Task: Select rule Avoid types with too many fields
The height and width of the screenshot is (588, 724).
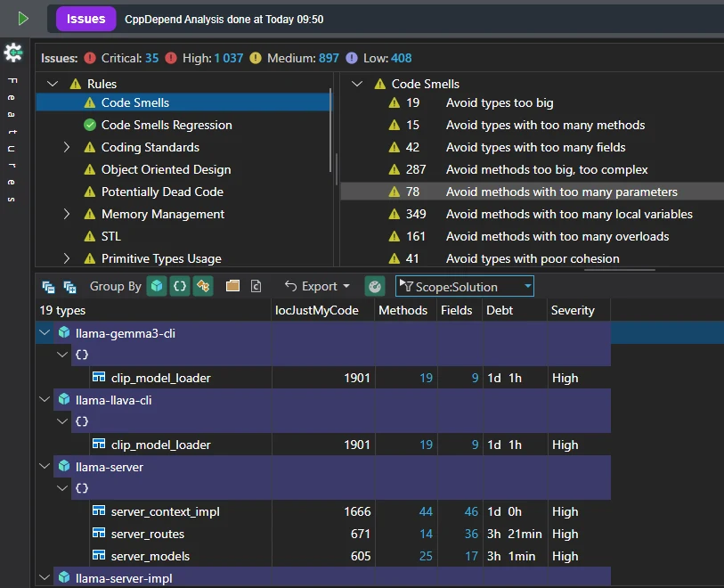Action: (535, 147)
